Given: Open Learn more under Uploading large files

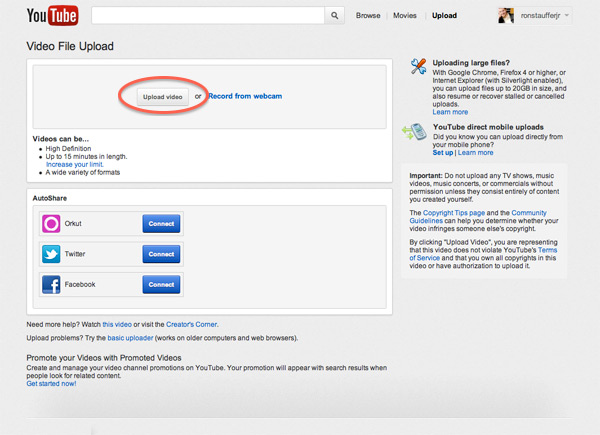Looking at the screenshot, I should 450,112.
